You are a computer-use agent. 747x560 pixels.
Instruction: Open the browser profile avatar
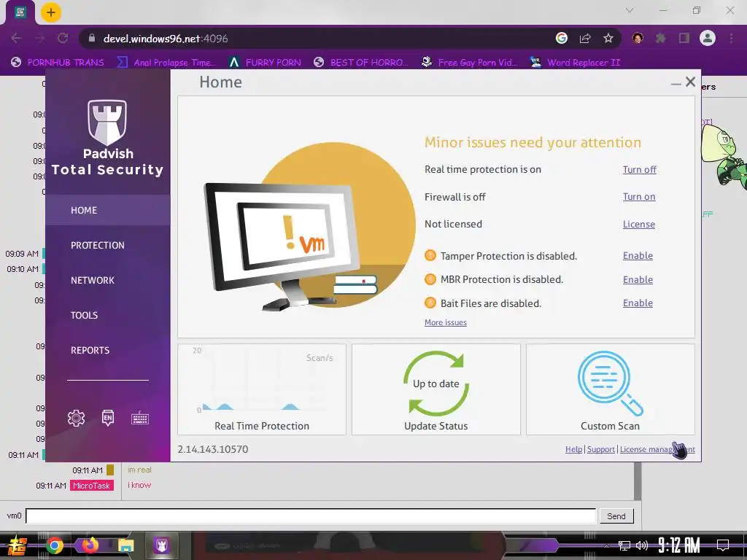click(708, 38)
